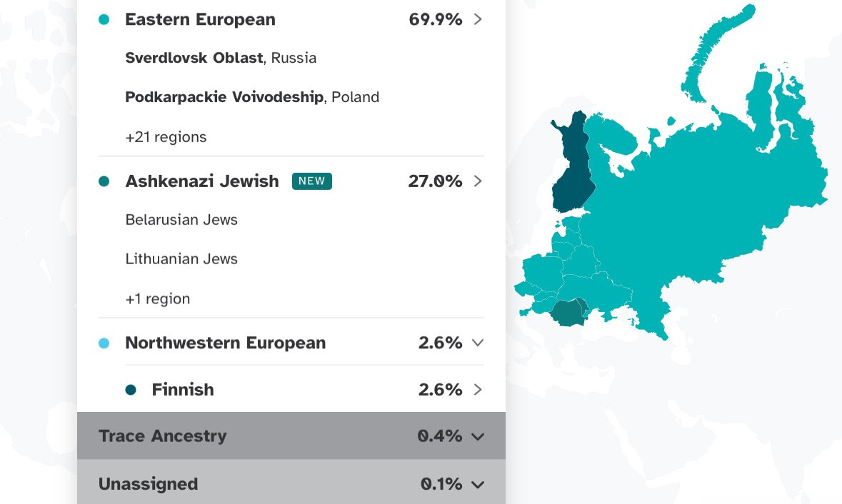The width and height of the screenshot is (842, 504).
Task: Open Ashkenazi Jewish details chevron
Action: coord(478,181)
